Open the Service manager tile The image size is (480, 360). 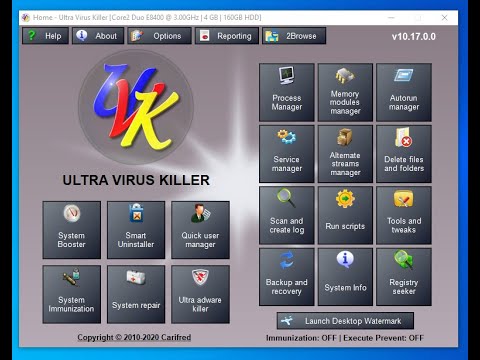click(x=287, y=154)
